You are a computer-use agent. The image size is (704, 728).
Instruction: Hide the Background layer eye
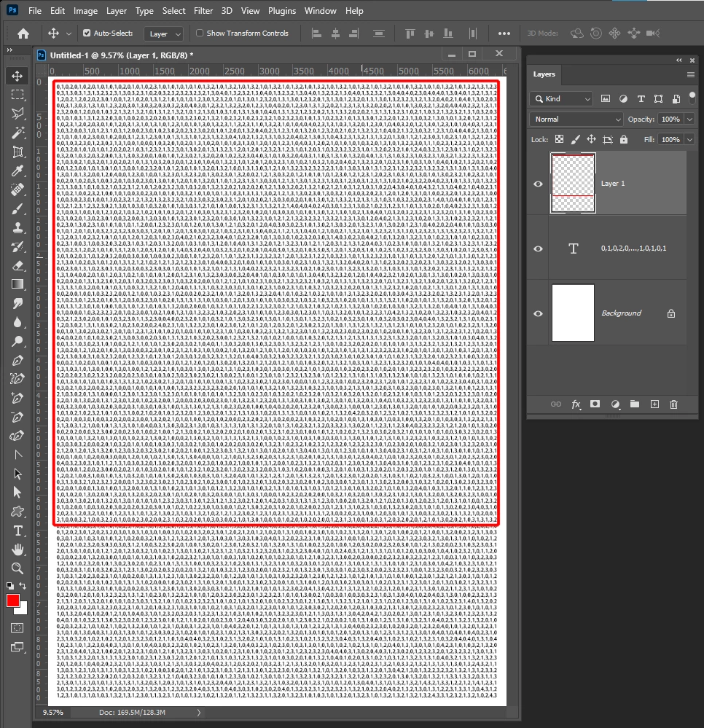[x=538, y=314]
